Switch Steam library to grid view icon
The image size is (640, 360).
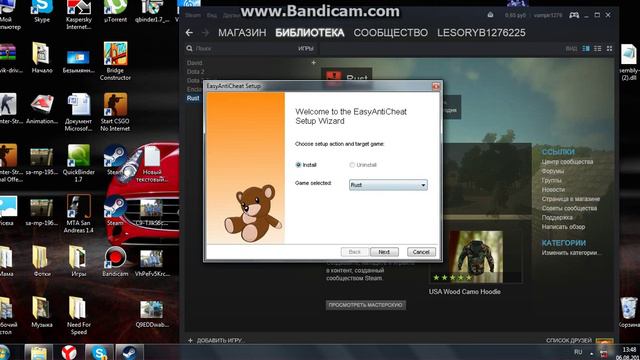[609, 49]
